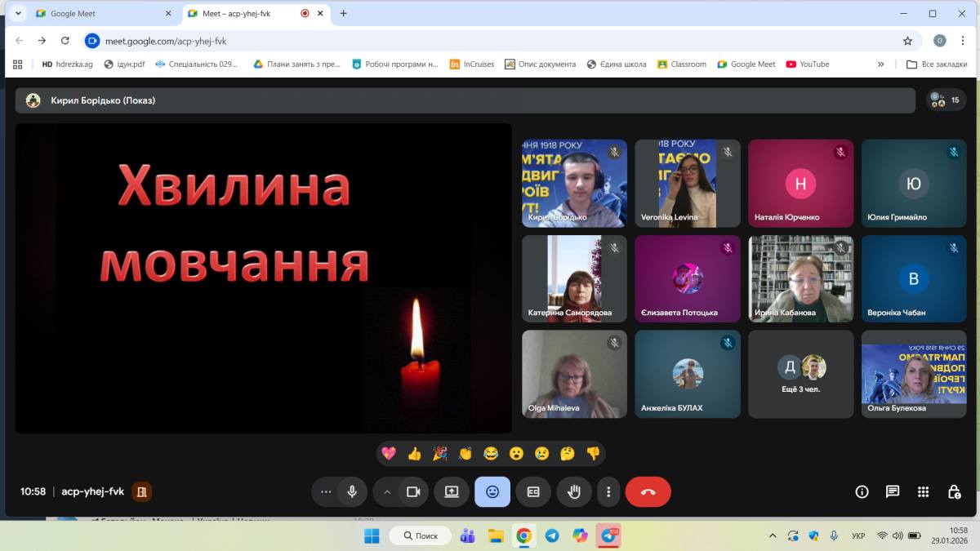This screenshot has width=980, height=551.
Task: Open the chat panel
Action: coord(893,491)
